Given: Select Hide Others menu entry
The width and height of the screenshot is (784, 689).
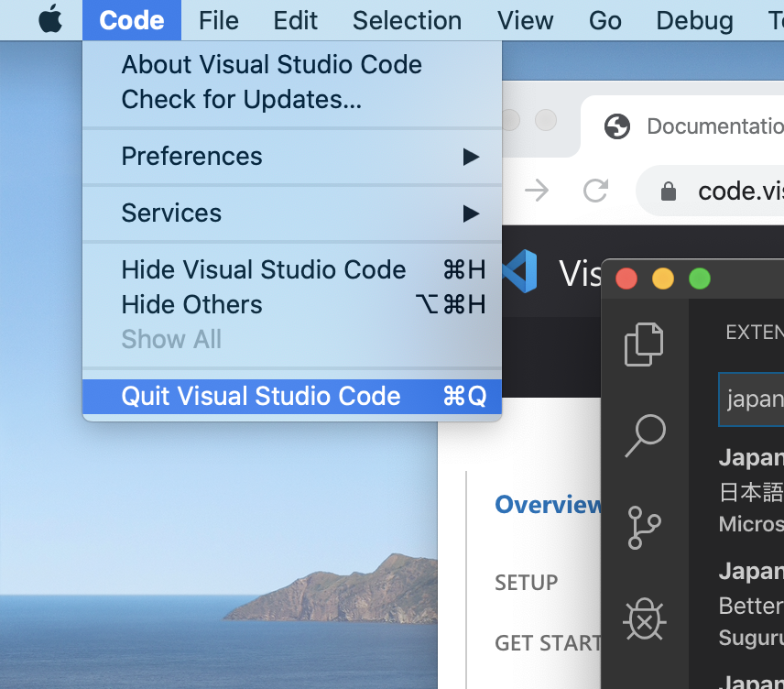Looking at the screenshot, I should pyautogui.click(x=191, y=305).
